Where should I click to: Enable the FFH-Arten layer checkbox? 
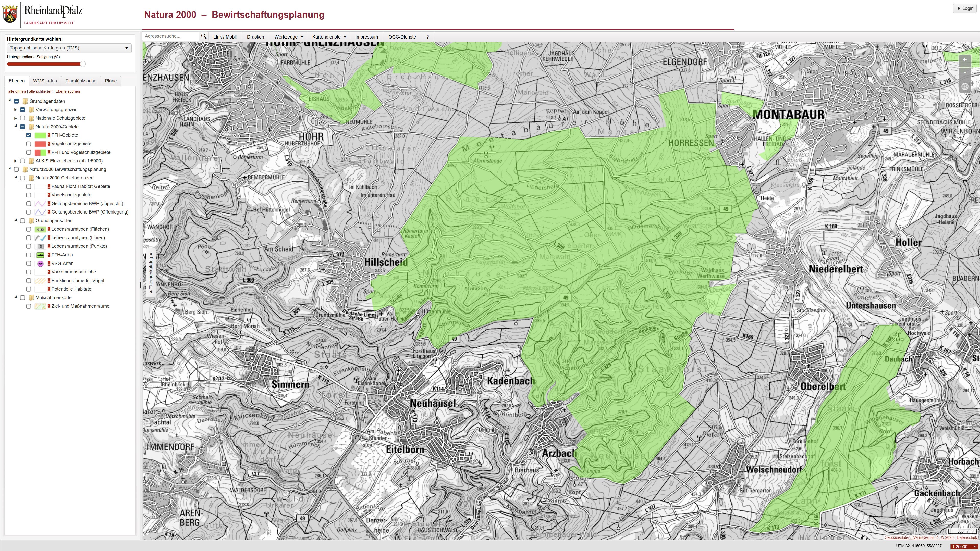(x=29, y=255)
